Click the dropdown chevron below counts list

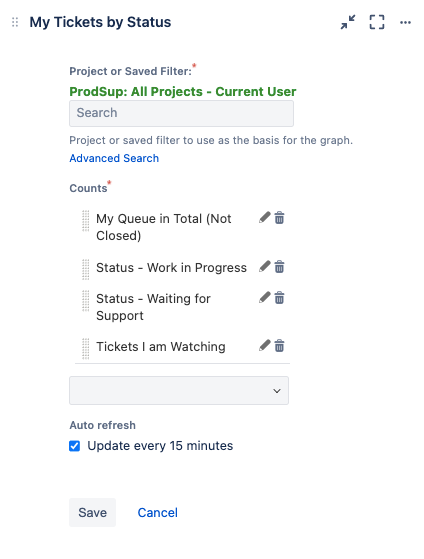tap(277, 391)
